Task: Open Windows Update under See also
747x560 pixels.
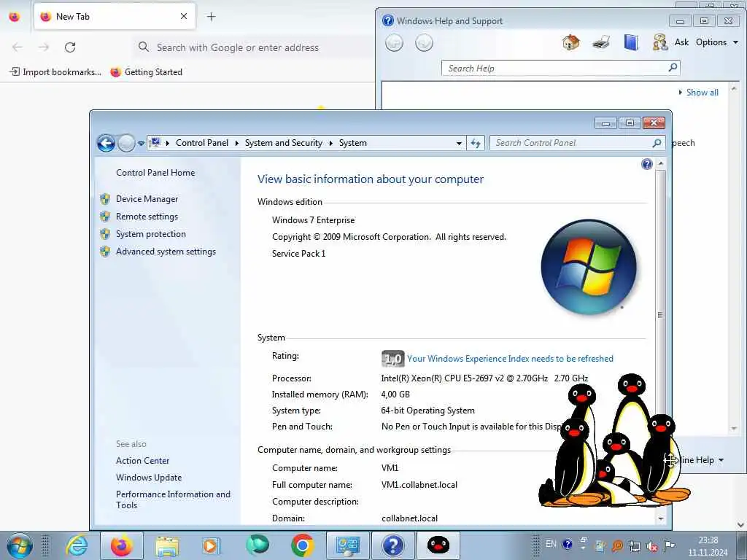Action: pos(149,478)
